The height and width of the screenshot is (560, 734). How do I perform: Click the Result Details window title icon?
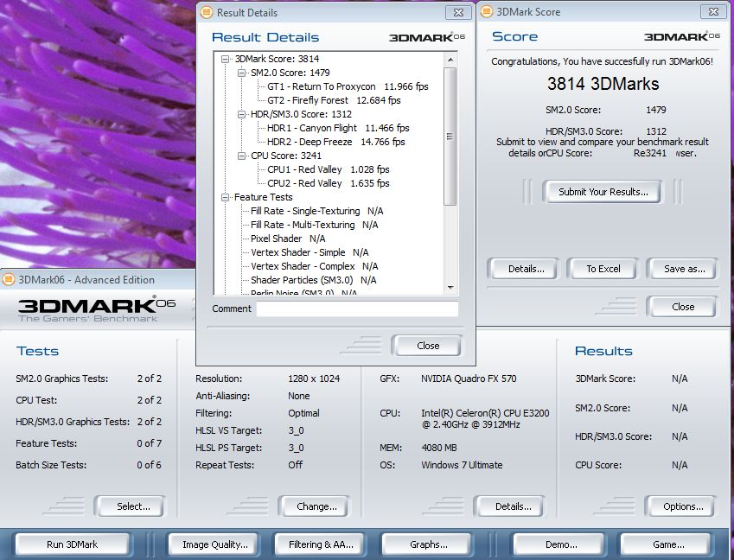click(206, 12)
